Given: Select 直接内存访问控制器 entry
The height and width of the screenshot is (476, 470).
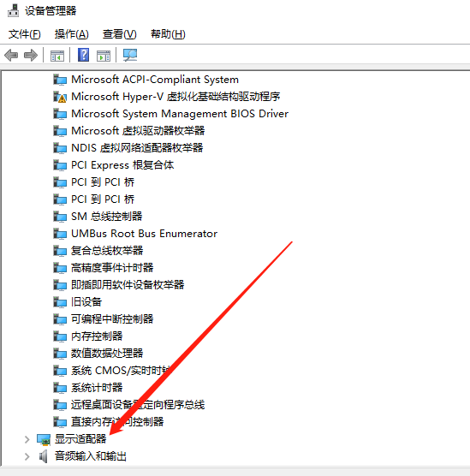Looking at the screenshot, I should [117, 422].
